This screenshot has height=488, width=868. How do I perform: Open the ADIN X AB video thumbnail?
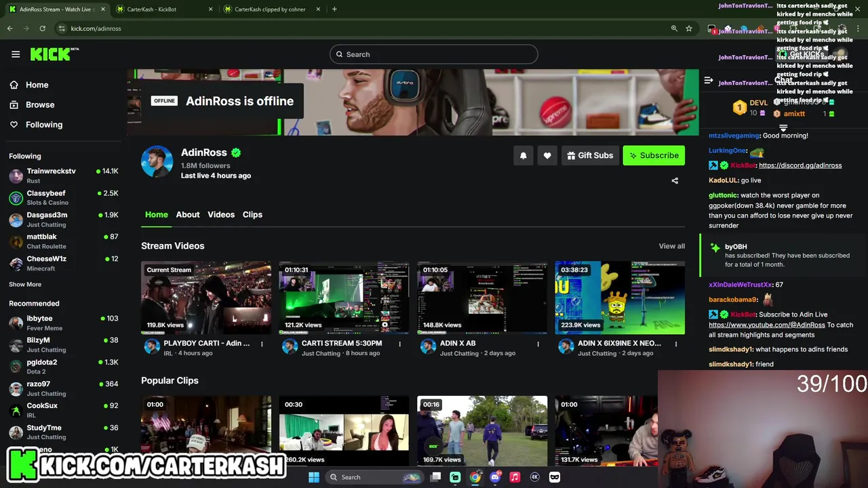coord(482,298)
